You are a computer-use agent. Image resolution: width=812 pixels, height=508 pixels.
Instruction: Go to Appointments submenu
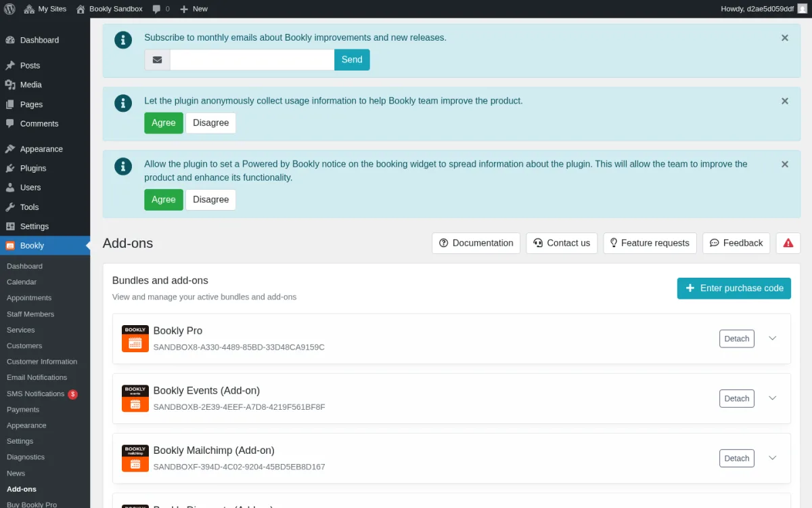29,298
